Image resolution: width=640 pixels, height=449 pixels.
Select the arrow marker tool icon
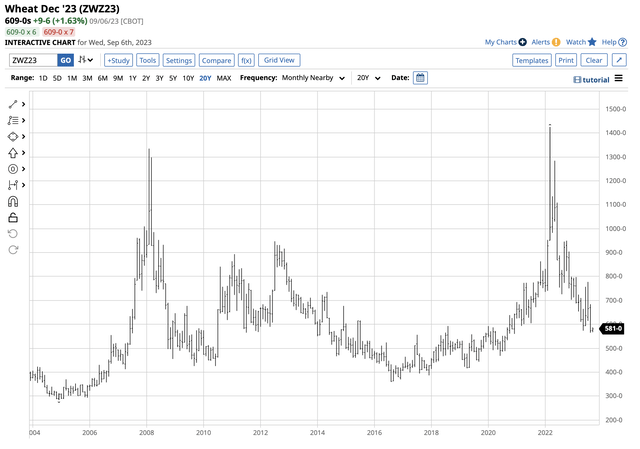coord(13,153)
